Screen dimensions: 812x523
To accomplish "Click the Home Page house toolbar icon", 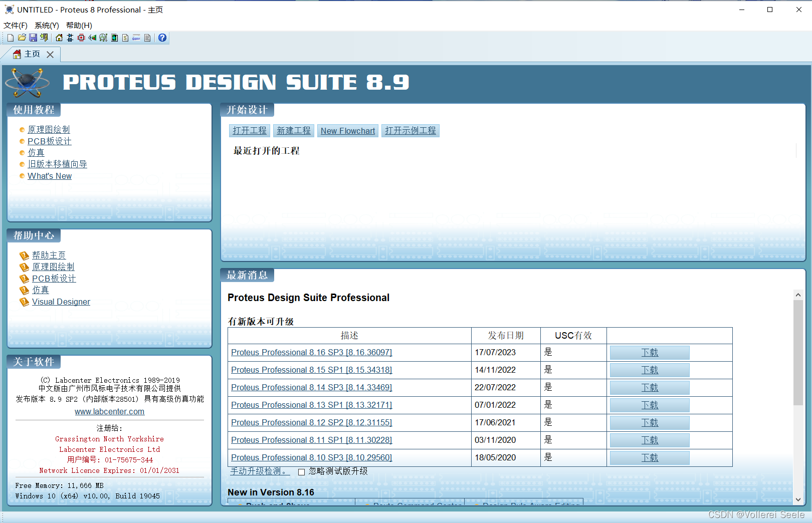I will pos(59,38).
